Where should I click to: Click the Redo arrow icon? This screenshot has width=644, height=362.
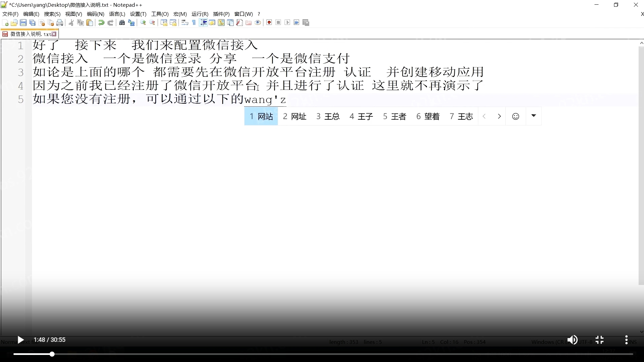pyautogui.click(x=110, y=23)
